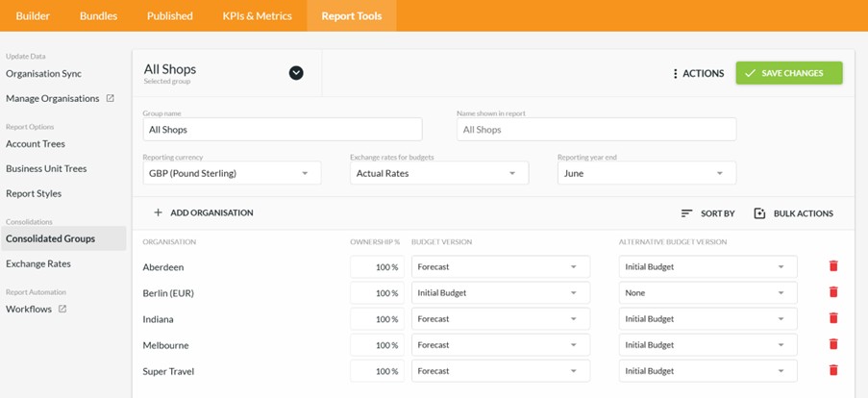Open the Reporting currency dropdown
Image resolution: width=868 pixels, height=398 pixels.
(232, 173)
